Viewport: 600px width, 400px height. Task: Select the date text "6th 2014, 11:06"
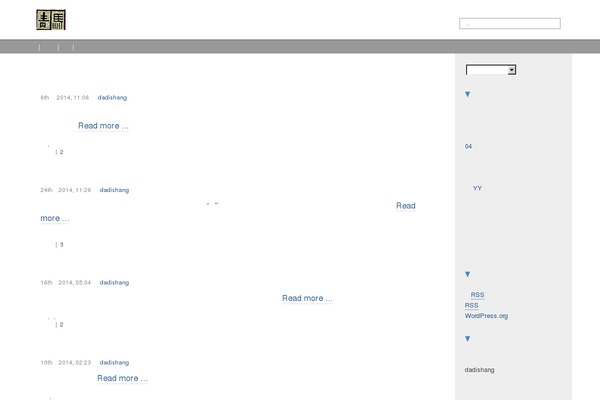(65, 98)
